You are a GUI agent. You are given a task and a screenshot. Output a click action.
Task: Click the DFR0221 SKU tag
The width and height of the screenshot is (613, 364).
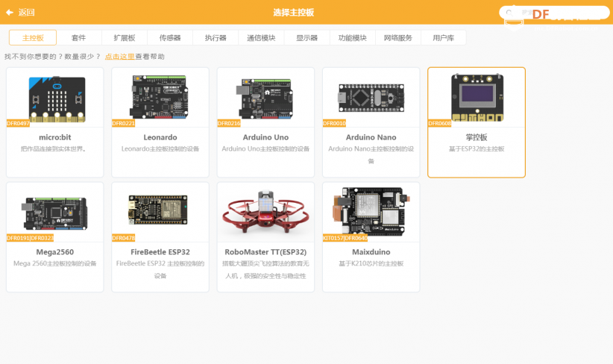click(124, 124)
